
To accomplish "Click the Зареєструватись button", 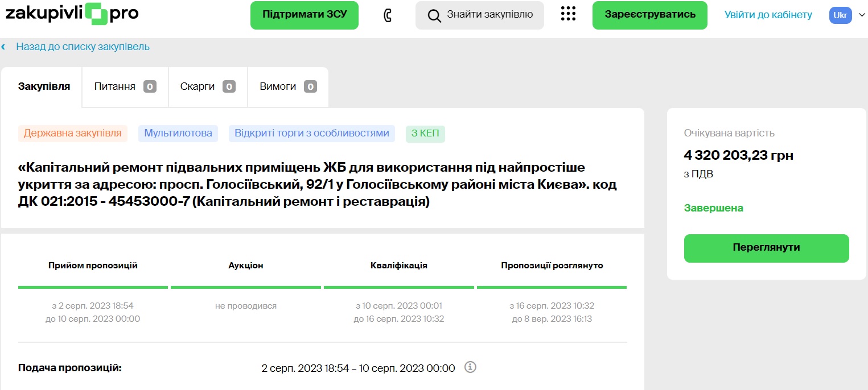I will (649, 15).
